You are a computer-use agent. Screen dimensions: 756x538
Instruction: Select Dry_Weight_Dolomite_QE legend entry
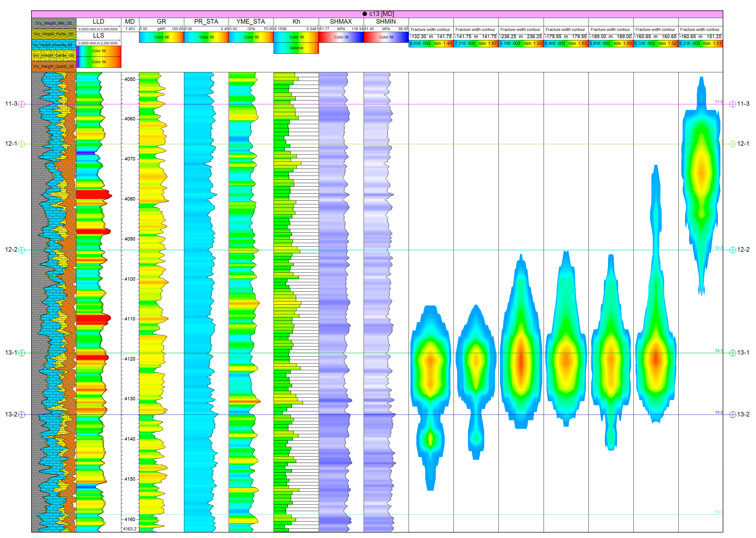pos(54,45)
